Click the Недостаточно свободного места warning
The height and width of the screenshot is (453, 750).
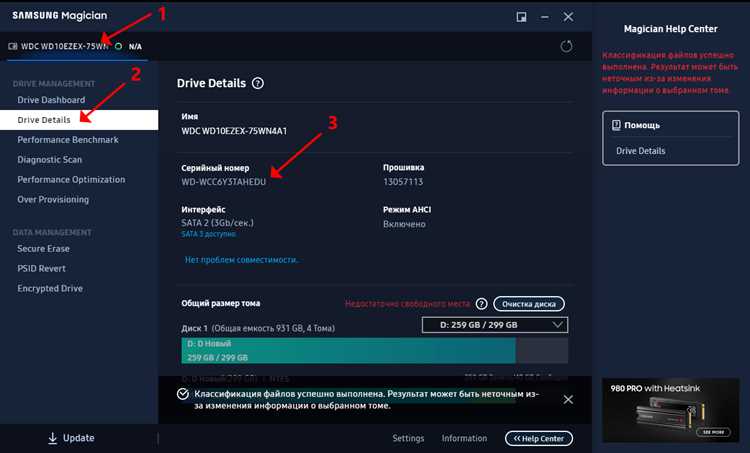point(408,304)
